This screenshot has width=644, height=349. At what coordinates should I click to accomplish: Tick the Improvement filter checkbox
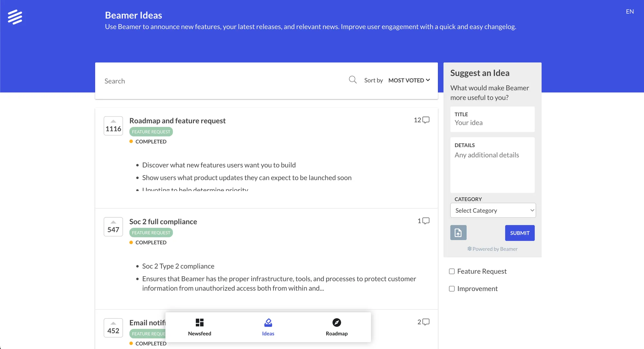tap(452, 289)
